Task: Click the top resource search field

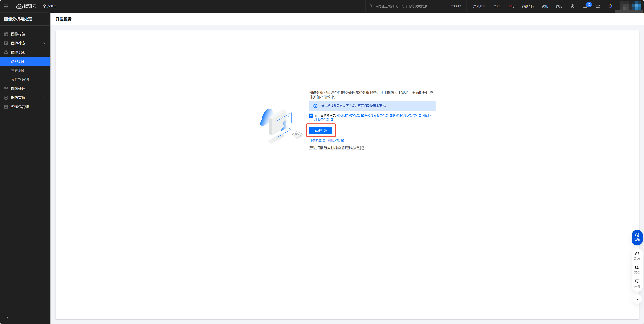Action: 410,6
